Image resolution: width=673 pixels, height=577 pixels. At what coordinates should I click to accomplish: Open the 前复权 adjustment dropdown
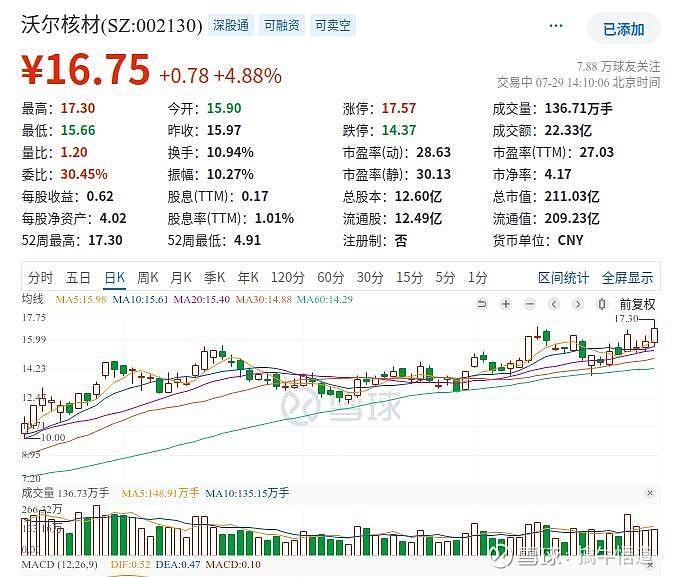pyautogui.click(x=637, y=304)
